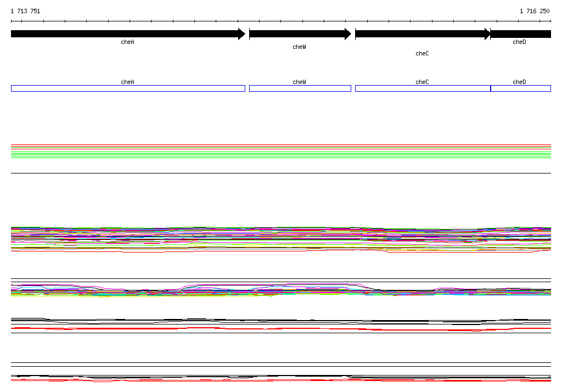Click the cheD label under the black arrow
Viewport: 562px width, 392px height.
coord(519,42)
